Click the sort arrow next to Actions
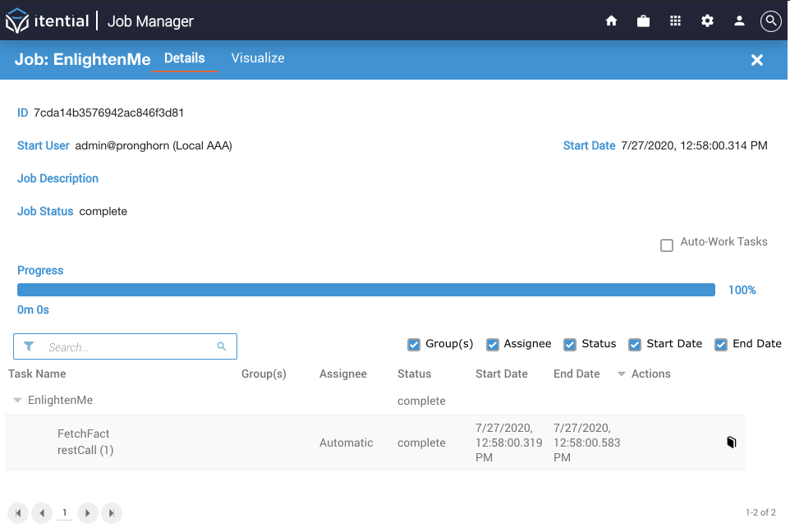The height and width of the screenshot is (532, 790). tap(621, 374)
